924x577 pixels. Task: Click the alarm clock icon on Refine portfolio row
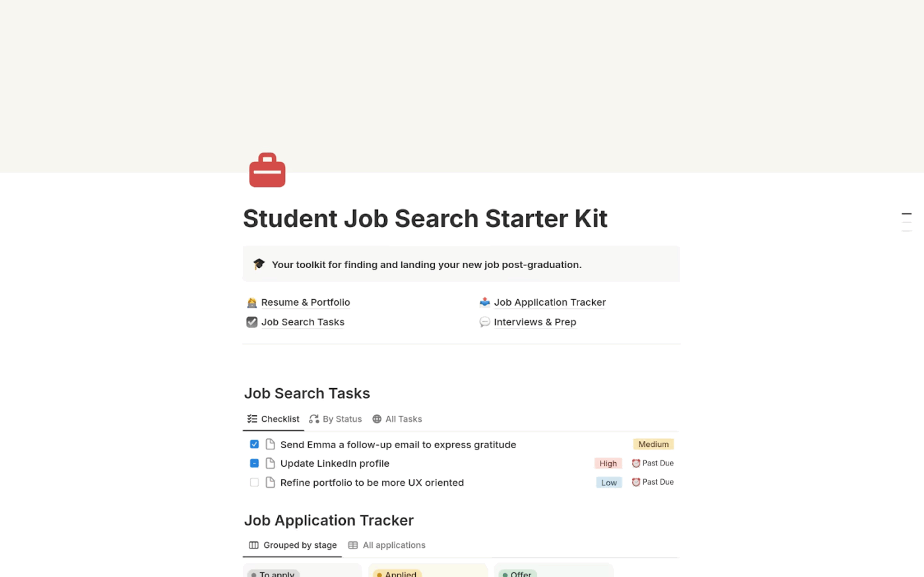636,482
